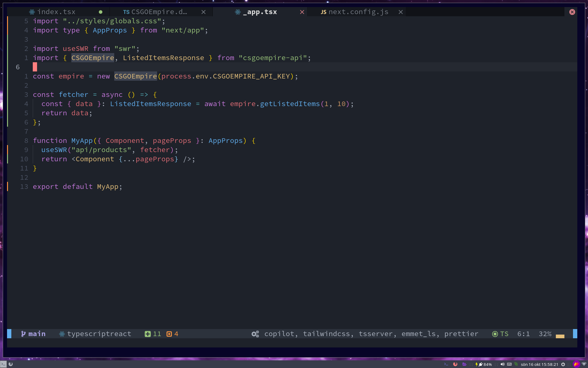588x368 pixels.
Task: Click the power button in system tray
Action: click(563, 364)
